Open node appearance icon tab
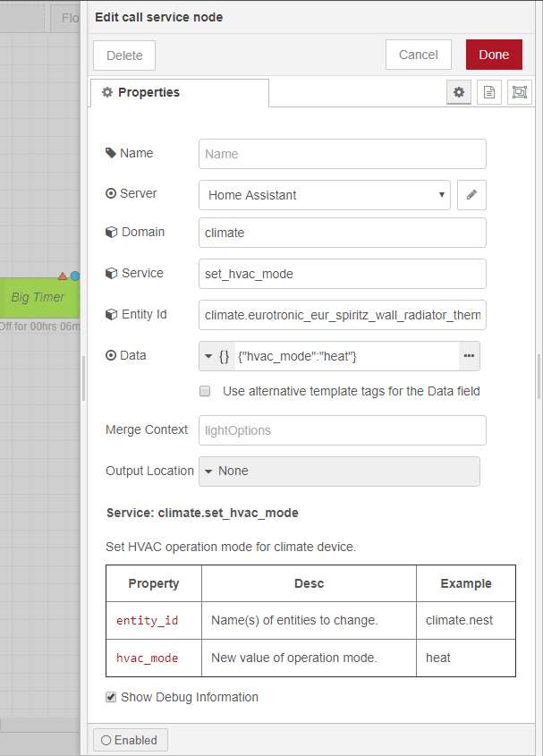543x756 pixels. point(519,92)
